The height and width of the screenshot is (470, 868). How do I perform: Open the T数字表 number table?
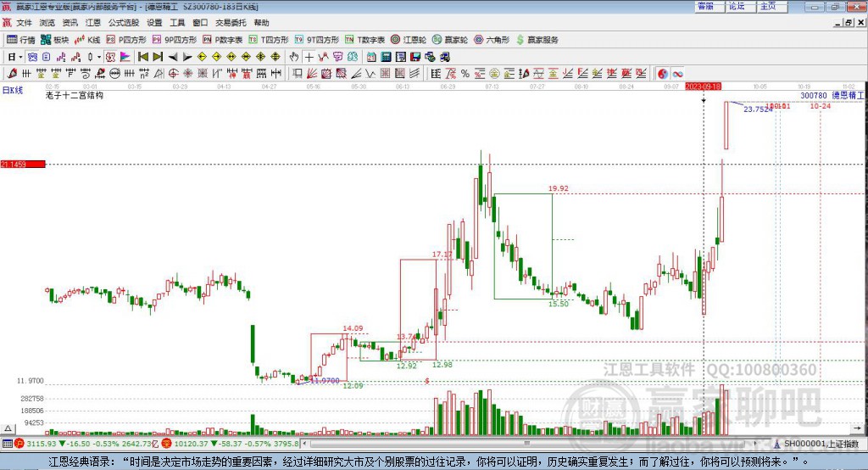click(364, 40)
